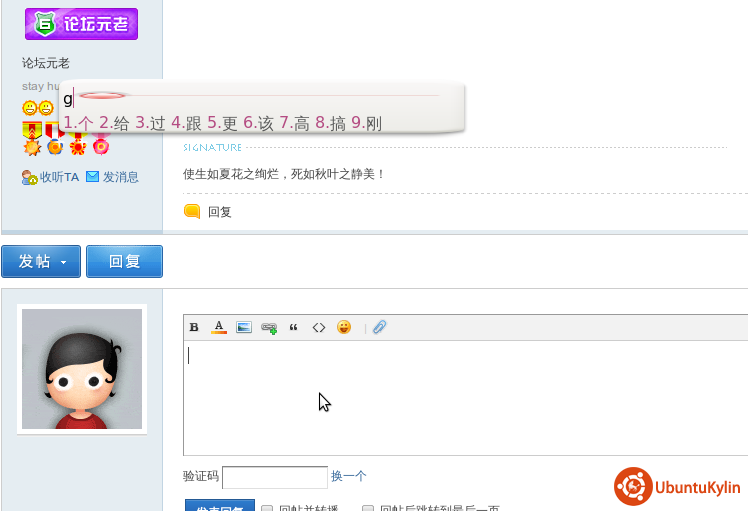Image resolution: width=748 pixels, height=511 pixels.
Task: Click 发消息 to send message
Action: click(119, 177)
